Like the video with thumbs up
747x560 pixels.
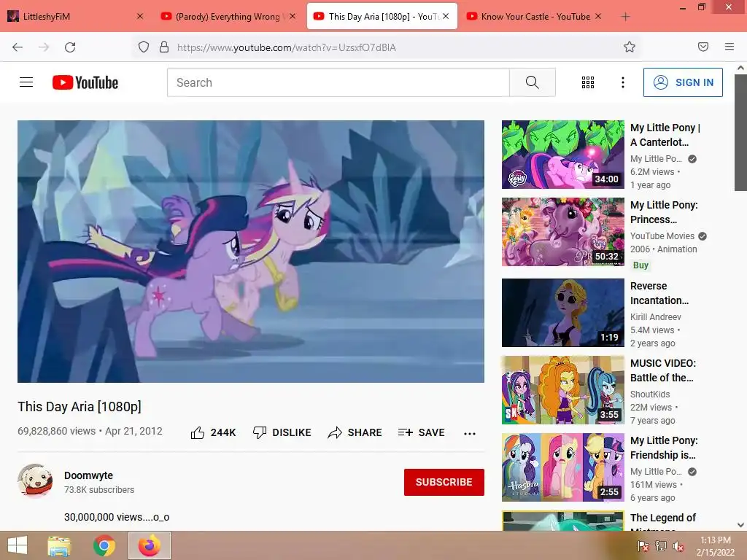click(198, 432)
